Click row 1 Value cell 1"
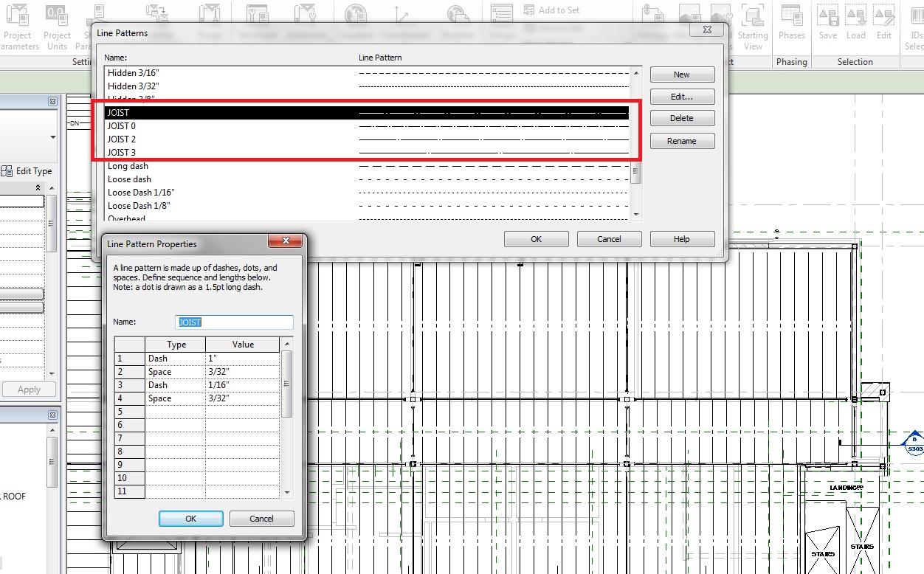Screen dimensions: 924x574 [242, 359]
